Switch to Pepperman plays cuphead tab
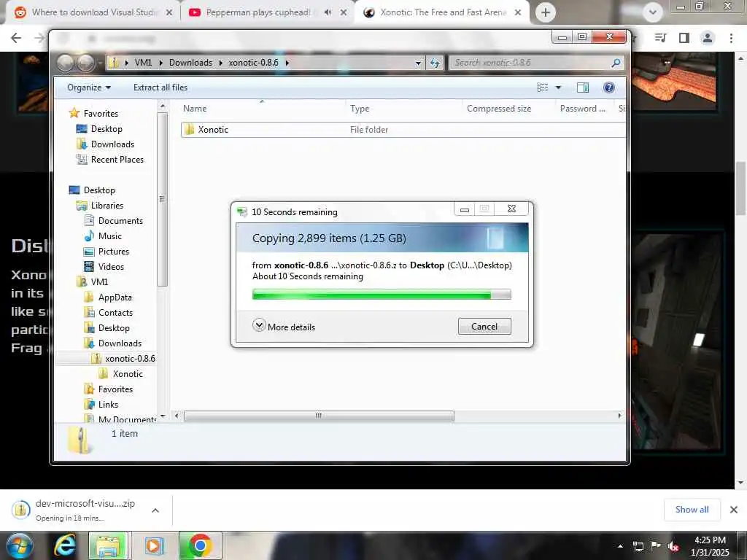 point(258,12)
